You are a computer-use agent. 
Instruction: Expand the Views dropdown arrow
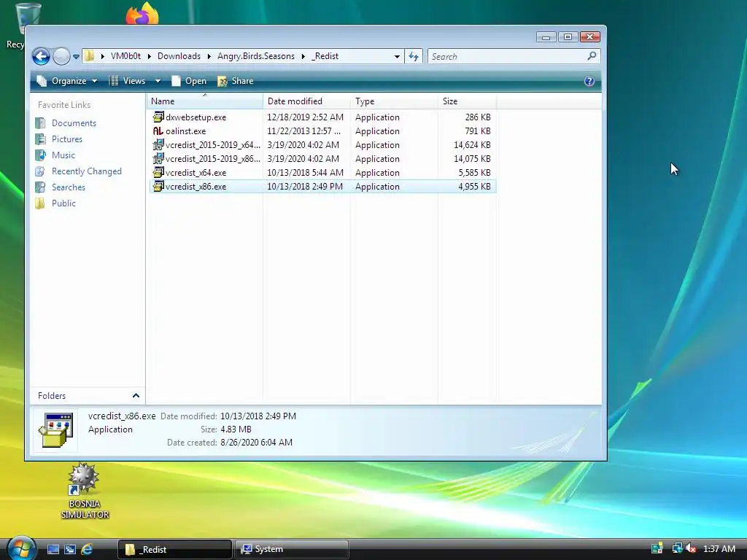[x=158, y=81]
